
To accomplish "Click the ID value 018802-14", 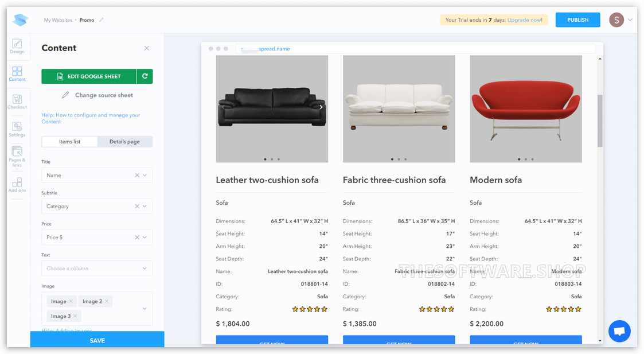I will click(441, 283).
